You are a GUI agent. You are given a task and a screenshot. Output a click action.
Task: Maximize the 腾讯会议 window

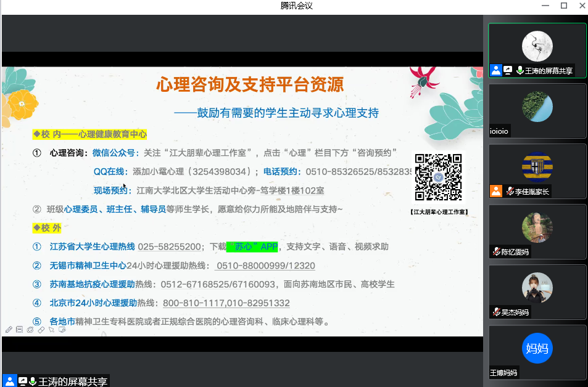pos(563,6)
